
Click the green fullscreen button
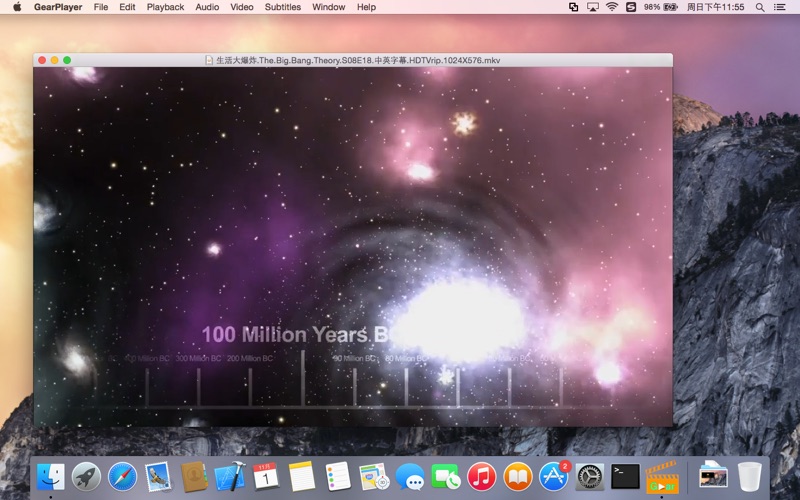coord(67,60)
